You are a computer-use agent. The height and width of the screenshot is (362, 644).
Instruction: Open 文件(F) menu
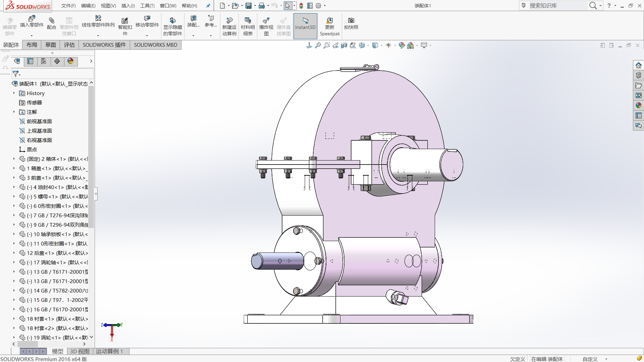point(68,6)
